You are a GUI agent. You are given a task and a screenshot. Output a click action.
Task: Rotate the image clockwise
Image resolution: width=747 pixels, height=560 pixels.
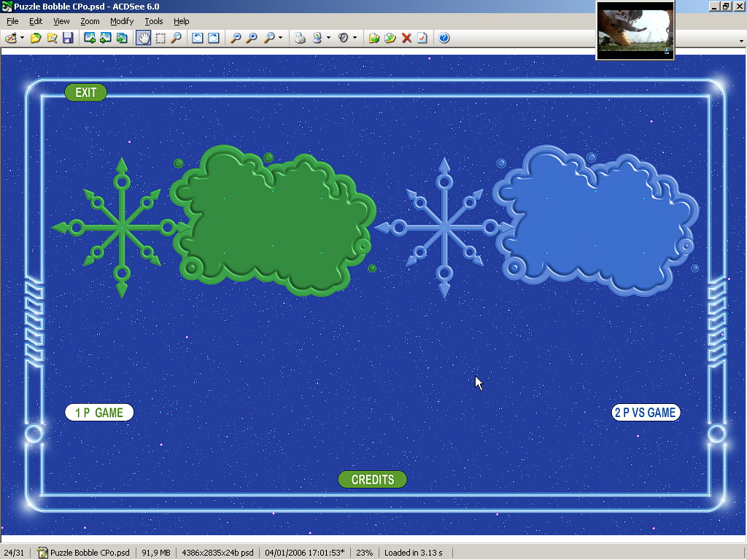pyautogui.click(x=214, y=38)
